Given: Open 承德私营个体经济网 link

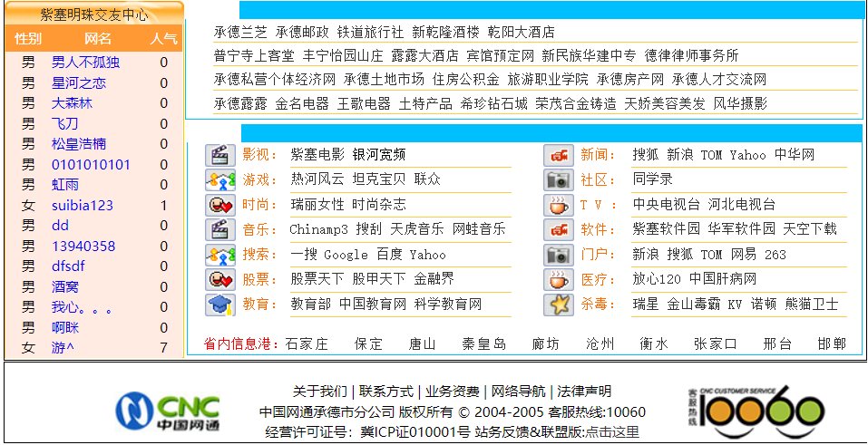Looking at the screenshot, I should (275, 80).
